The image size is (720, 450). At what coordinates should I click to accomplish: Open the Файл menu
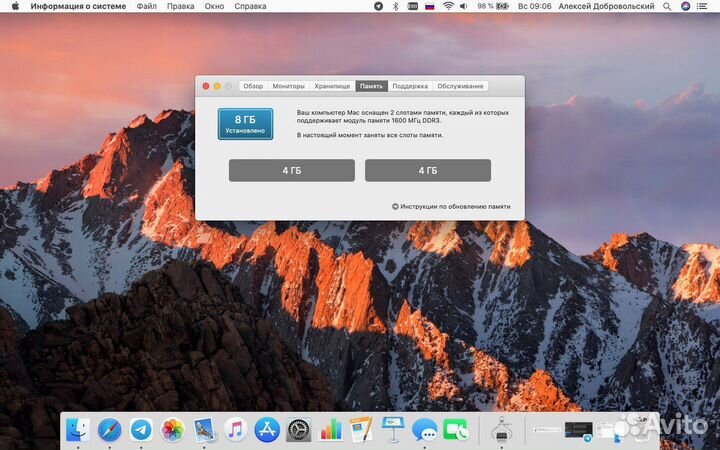click(146, 6)
